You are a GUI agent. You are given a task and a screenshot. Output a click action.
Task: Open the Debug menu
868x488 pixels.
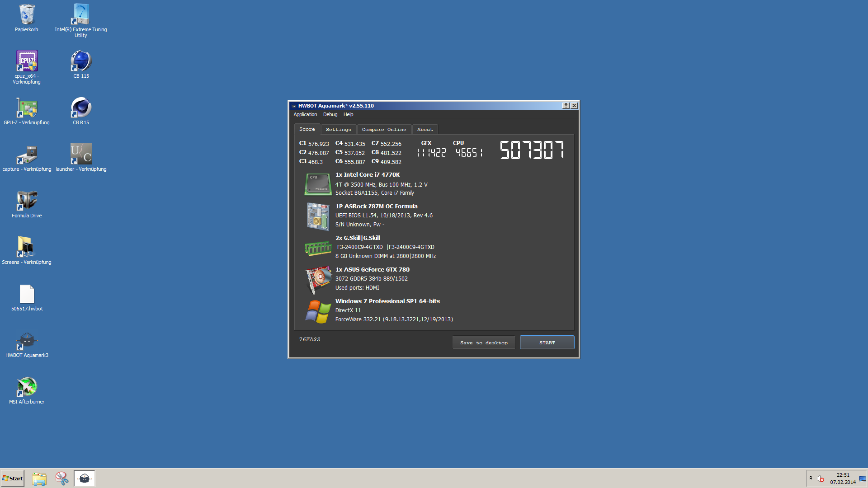coord(330,115)
